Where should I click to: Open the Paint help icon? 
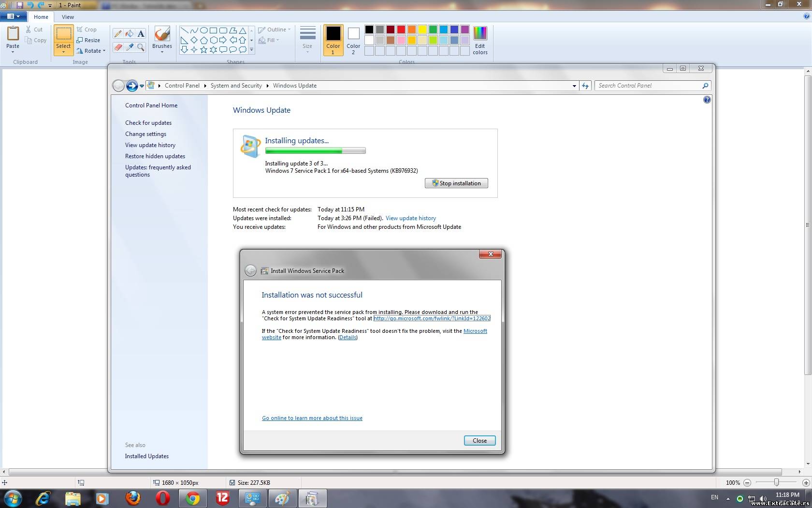[806, 16]
